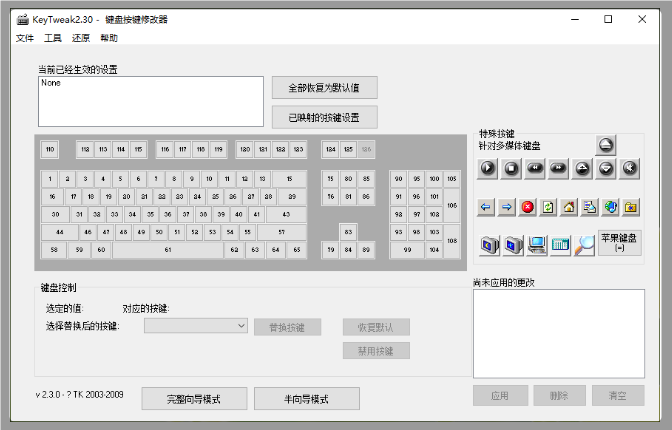Click the Calculator key icon
Image resolution: width=672 pixels, height=430 pixels.
pyautogui.click(x=560, y=245)
